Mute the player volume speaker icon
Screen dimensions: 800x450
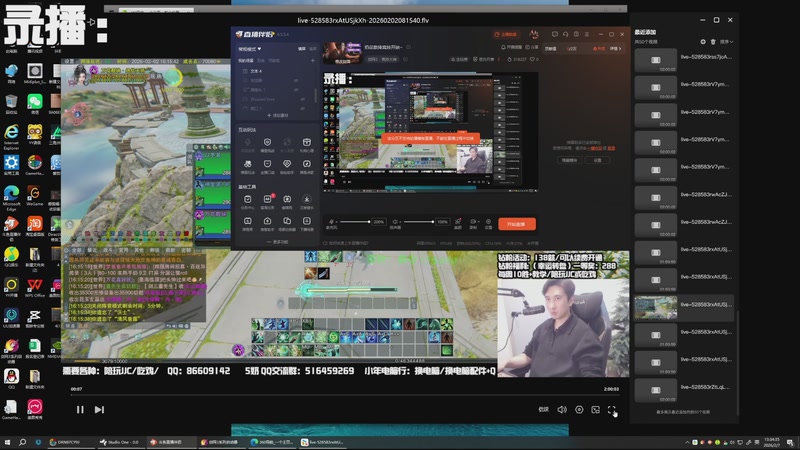(562, 409)
